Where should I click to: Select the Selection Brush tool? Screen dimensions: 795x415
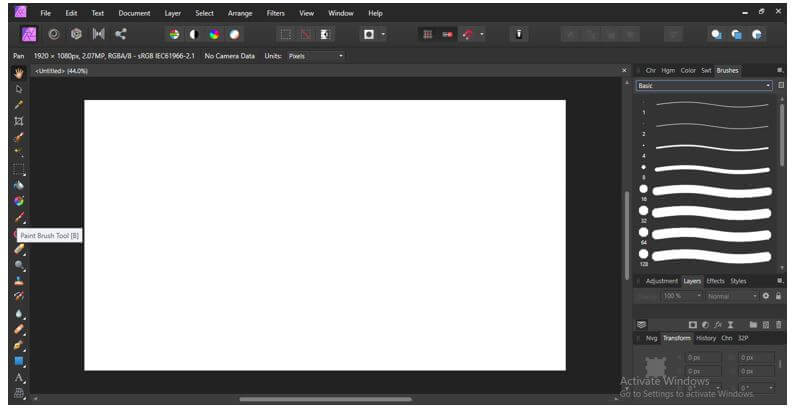[19, 137]
